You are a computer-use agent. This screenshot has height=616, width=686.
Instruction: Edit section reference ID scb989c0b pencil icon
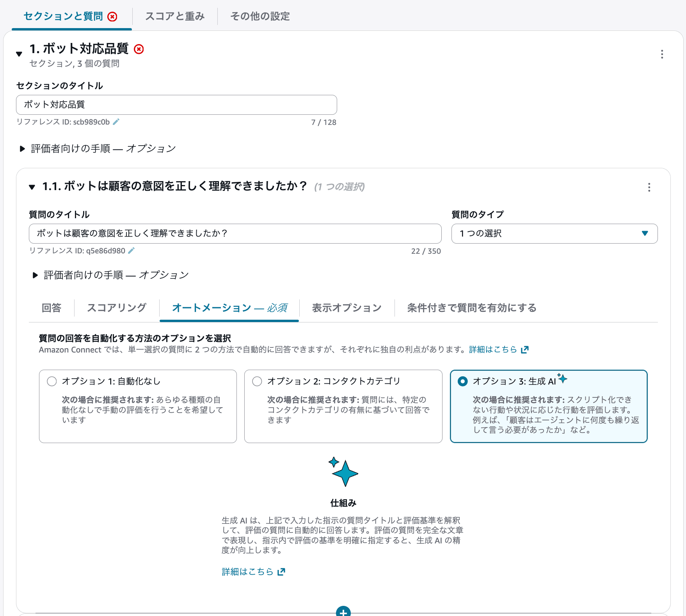[116, 122]
